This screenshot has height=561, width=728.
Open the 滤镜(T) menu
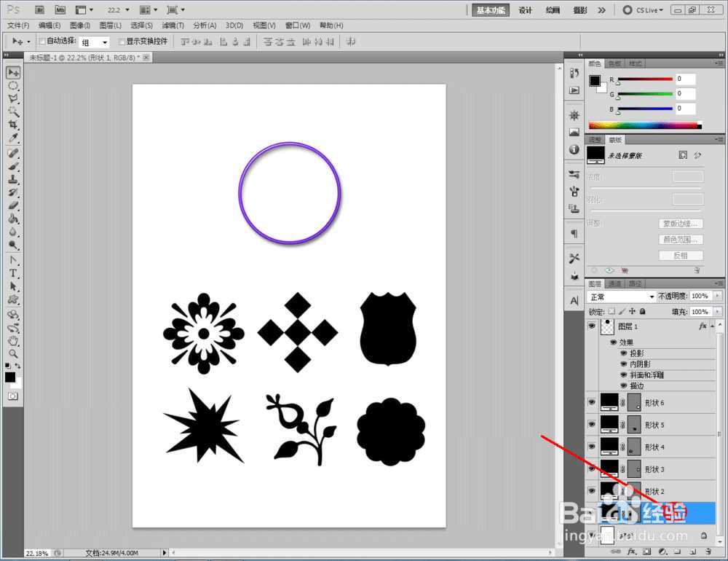tap(172, 25)
